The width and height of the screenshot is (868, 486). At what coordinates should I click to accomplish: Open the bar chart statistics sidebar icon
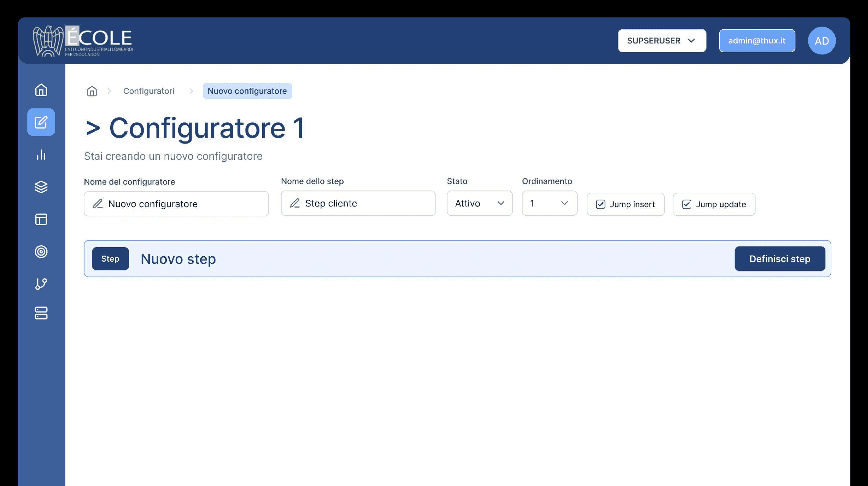tap(41, 155)
